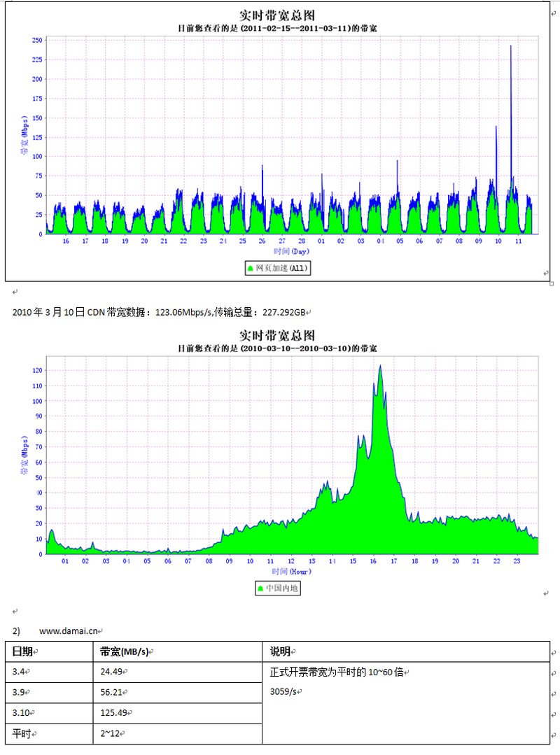Select the table cell with 125.49
560x755 pixels.
tap(178, 713)
